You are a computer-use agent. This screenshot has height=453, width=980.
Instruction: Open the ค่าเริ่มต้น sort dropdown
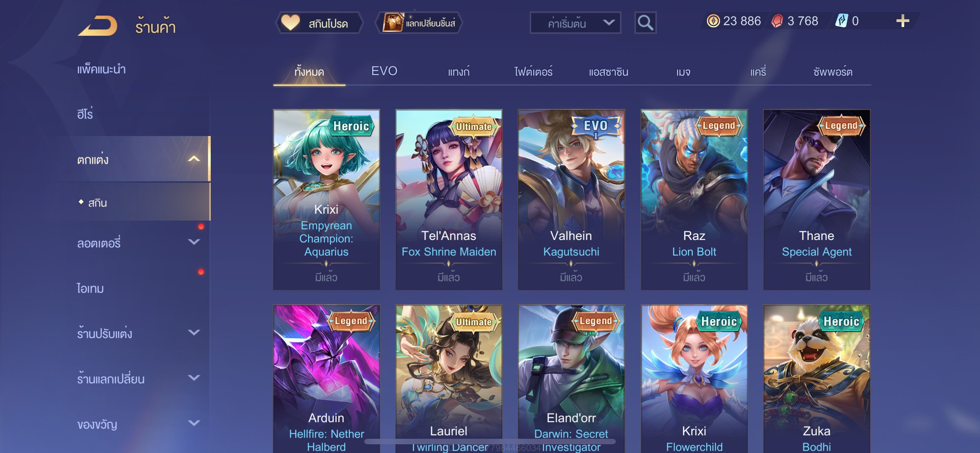575,23
